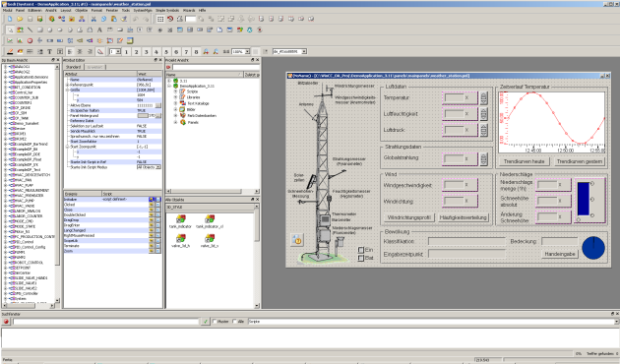Open script editor for Clicked event

[151, 205]
